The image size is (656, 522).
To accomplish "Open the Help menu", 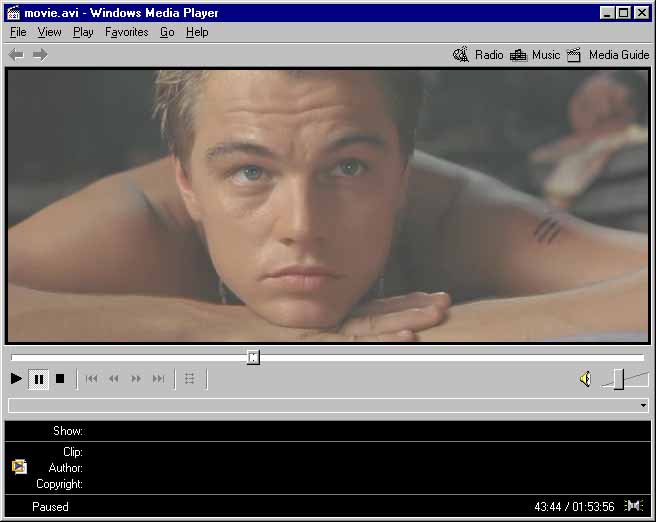I will tap(197, 32).
